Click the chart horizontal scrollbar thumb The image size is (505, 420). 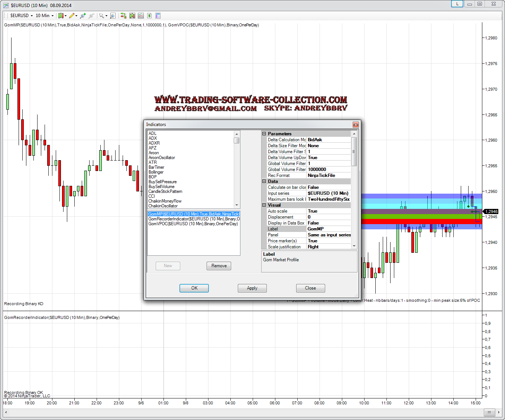(x=489, y=412)
